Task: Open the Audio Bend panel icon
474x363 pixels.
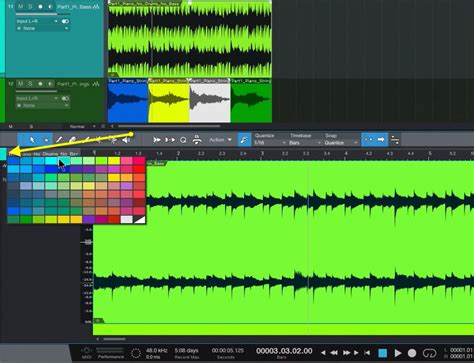Action: 244,140
